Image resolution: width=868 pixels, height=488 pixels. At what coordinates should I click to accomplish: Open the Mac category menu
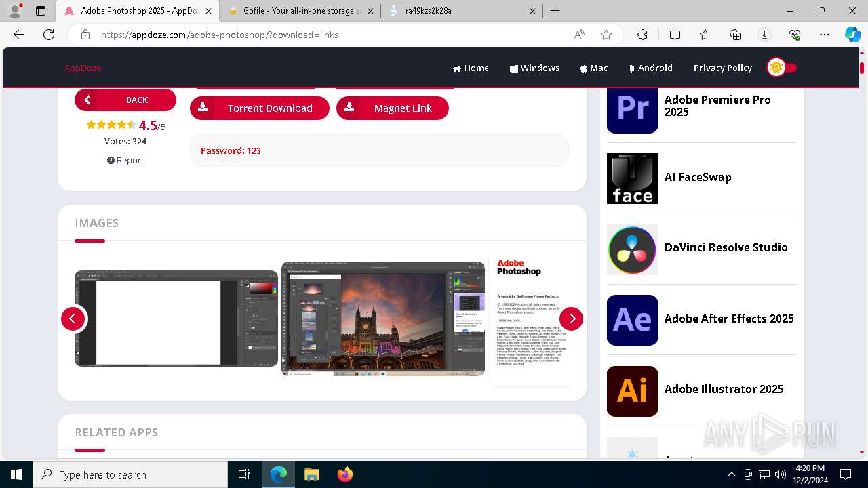593,68
